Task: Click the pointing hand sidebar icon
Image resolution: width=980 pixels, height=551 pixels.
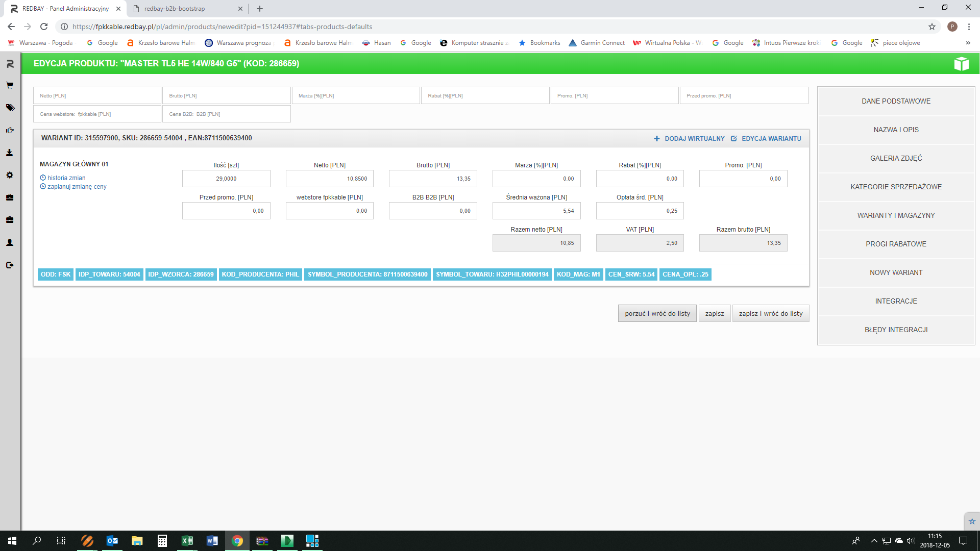Action: (x=10, y=130)
